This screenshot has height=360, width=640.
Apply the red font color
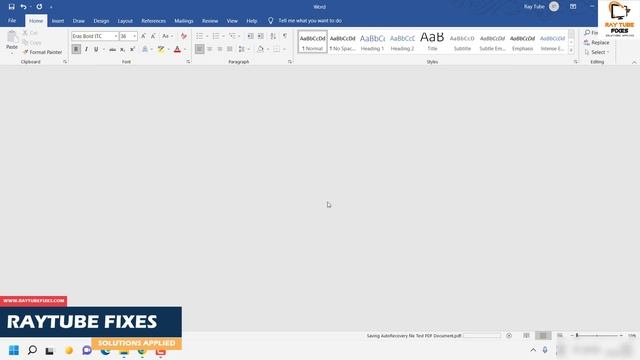tap(177, 49)
